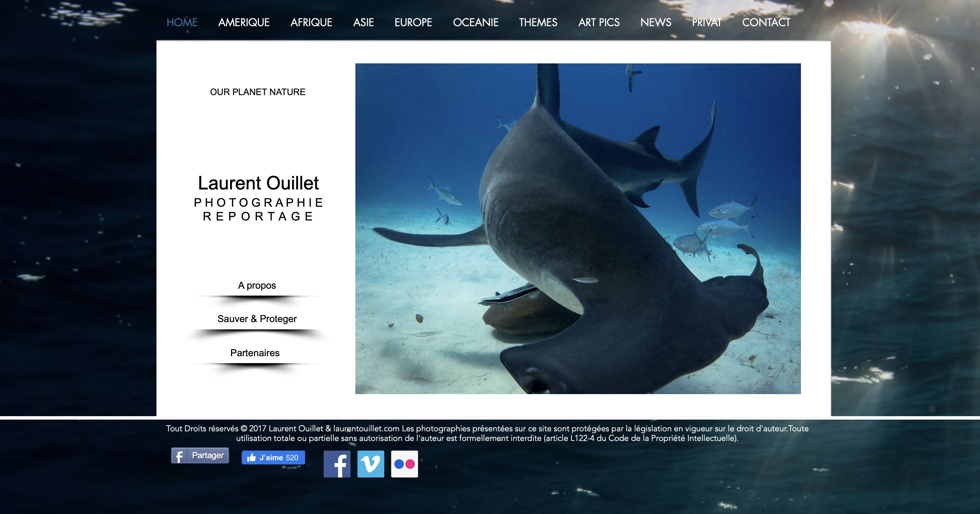
Task: Open the Flickr social icon
Action: (404, 464)
